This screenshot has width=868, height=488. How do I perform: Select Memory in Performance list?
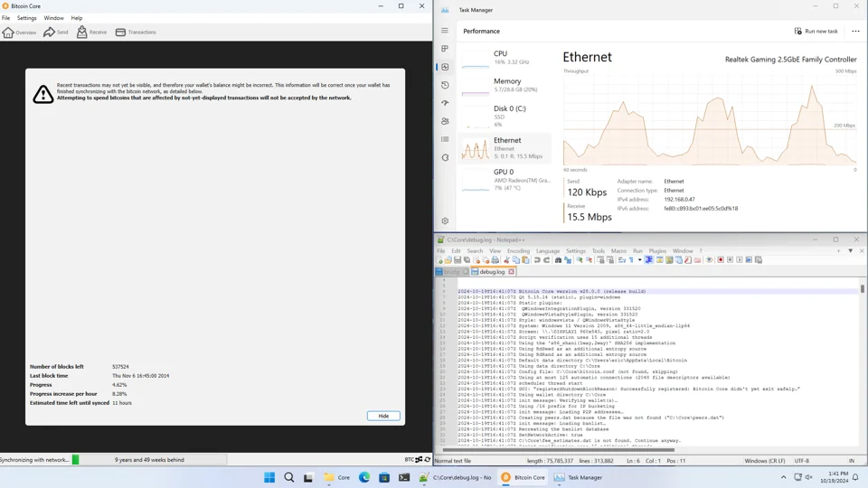[506, 85]
